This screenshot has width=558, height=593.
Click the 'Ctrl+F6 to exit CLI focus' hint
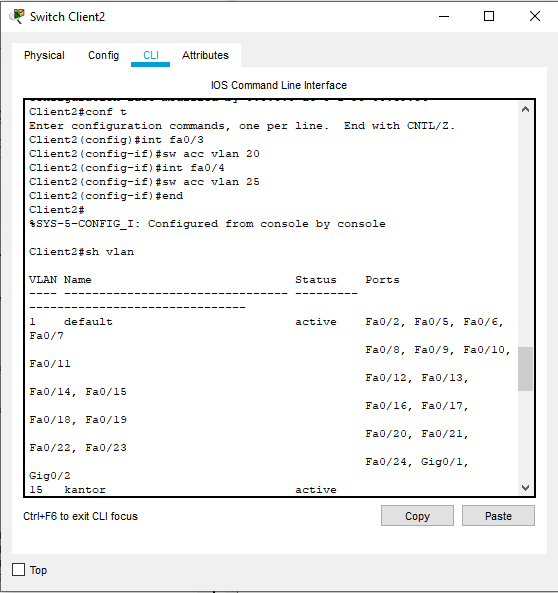click(81, 516)
